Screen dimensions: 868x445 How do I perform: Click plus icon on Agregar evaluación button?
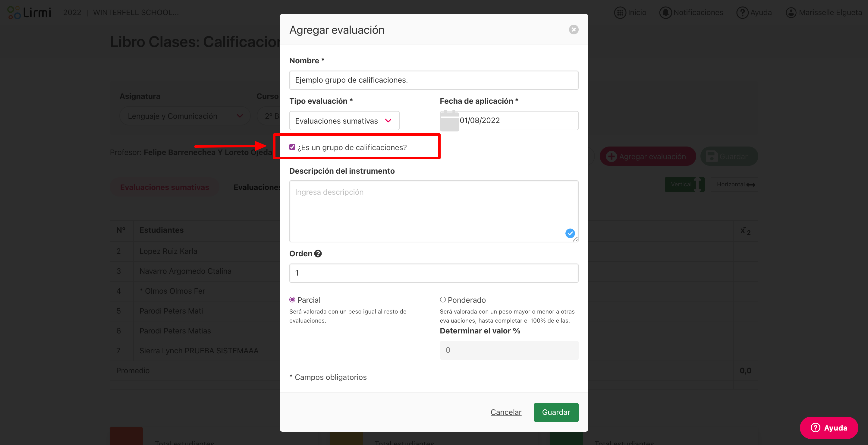tap(611, 156)
